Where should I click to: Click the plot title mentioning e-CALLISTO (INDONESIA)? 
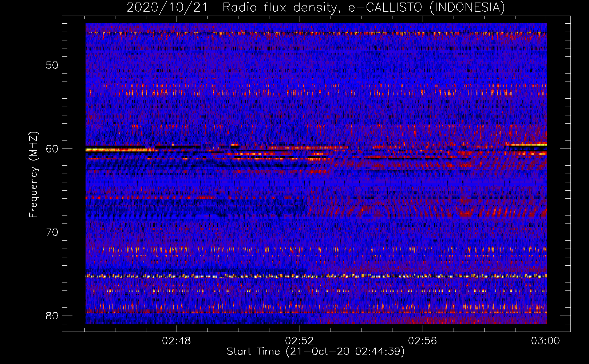tap(316, 7)
